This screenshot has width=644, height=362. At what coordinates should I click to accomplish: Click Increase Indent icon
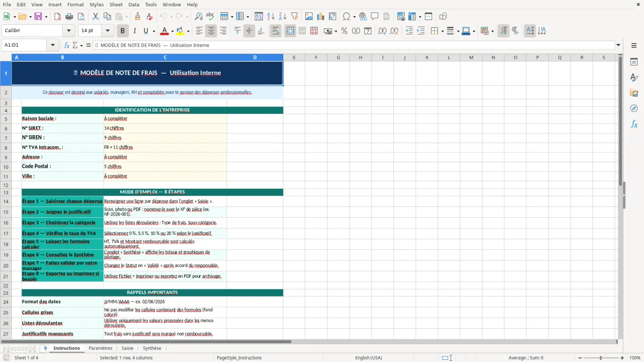[x=409, y=31]
